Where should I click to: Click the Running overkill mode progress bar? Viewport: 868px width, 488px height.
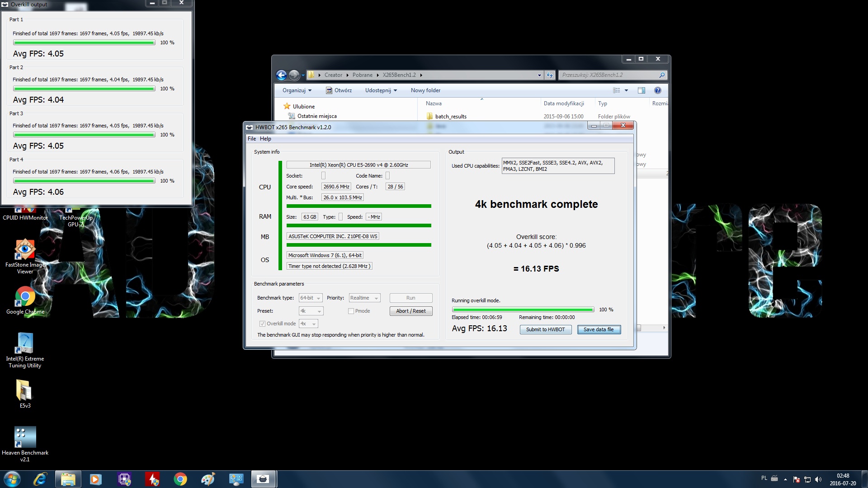click(x=523, y=310)
